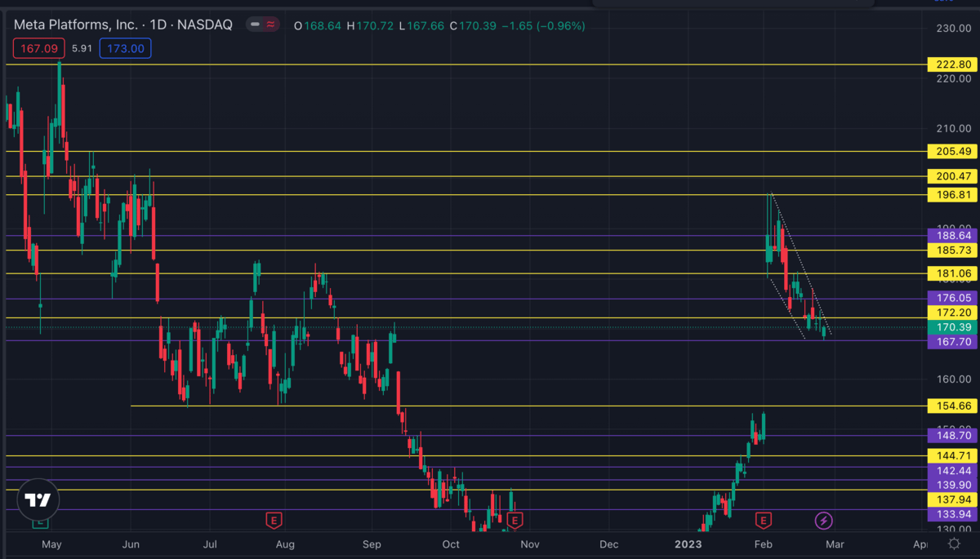Click the May label on time axis
The width and height of the screenshot is (980, 559).
(x=51, y=543)
